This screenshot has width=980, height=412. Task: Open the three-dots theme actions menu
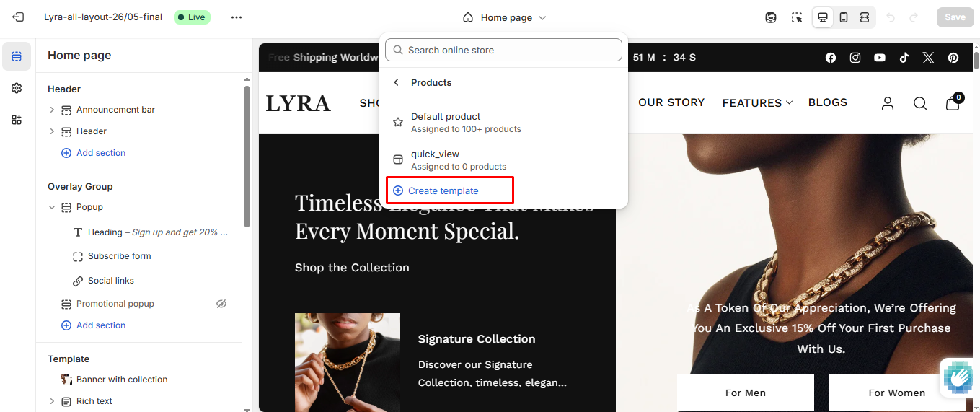pos(237,17)
